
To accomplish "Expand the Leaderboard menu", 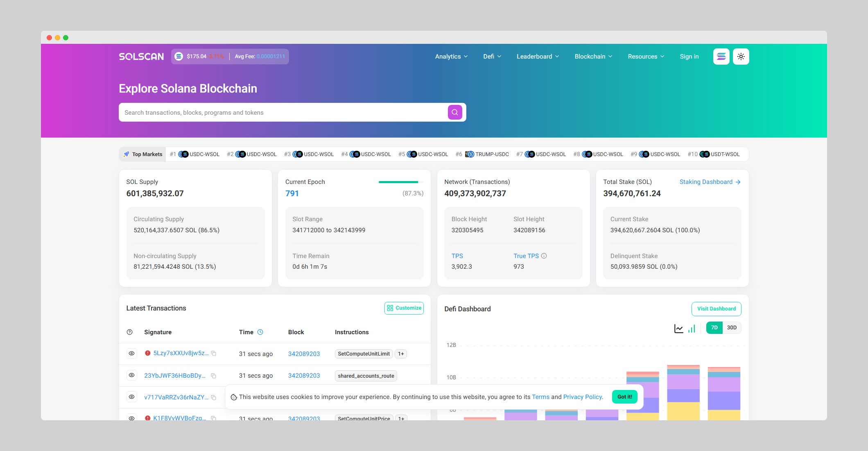I will (538, 57).
